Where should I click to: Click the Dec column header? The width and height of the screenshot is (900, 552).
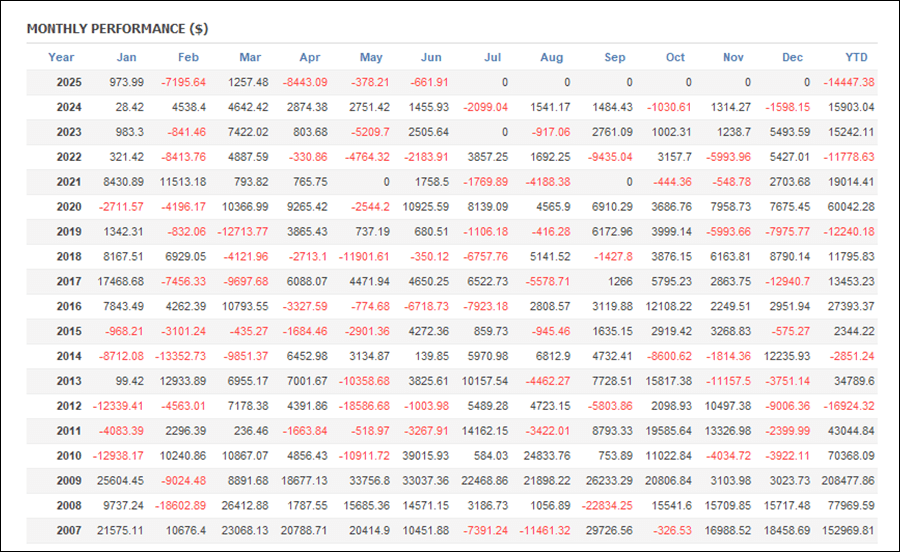pos(792,57)
